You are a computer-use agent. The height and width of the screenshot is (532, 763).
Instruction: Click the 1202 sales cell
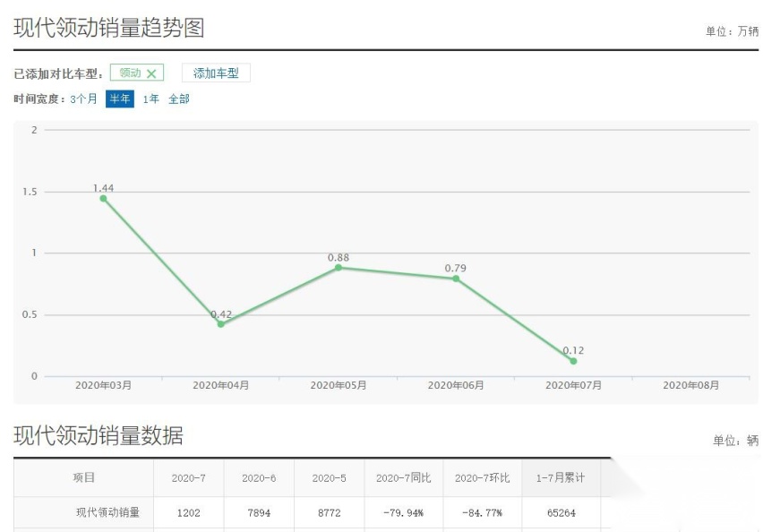pos(189,513)
